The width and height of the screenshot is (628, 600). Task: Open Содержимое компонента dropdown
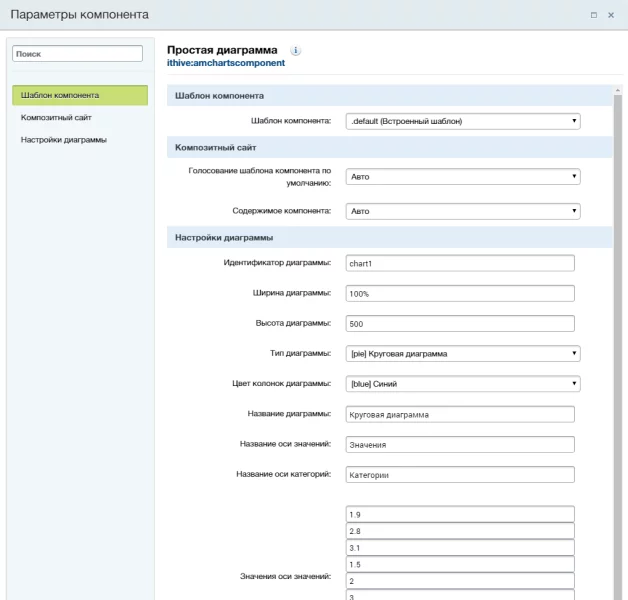tap(462, 211)
